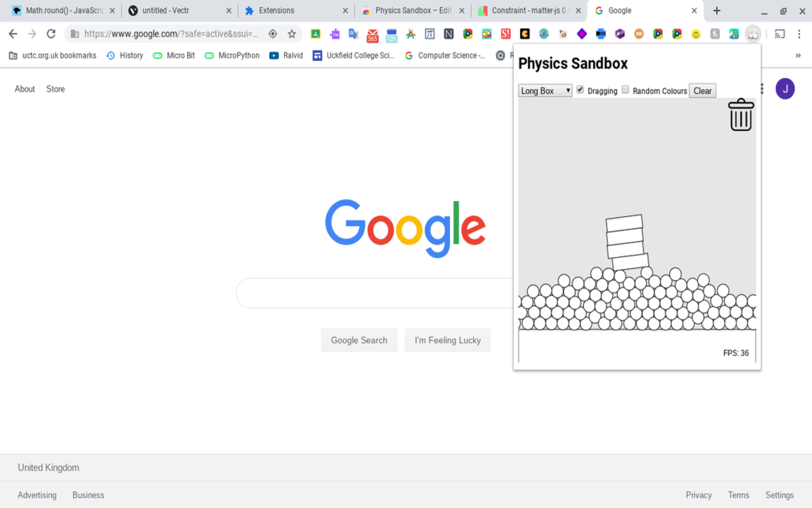Click the highlighted Physics Sandbox extension icon
The width and height of the screenshot is (812, 508).
pos(753,34)
